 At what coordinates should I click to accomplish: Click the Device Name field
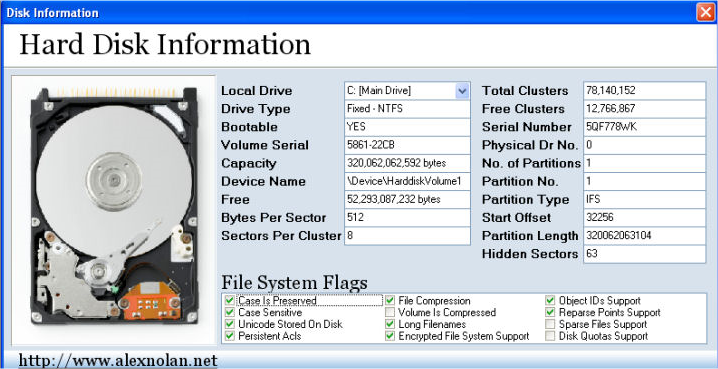pos(407,181)
